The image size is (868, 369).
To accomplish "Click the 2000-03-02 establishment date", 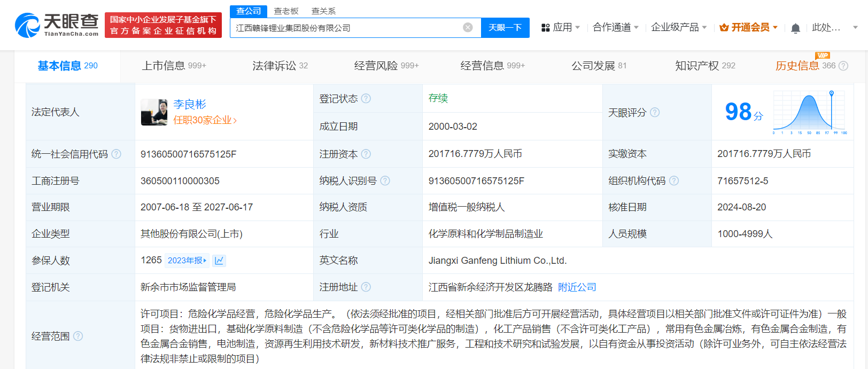I will [x=453, y=127].
